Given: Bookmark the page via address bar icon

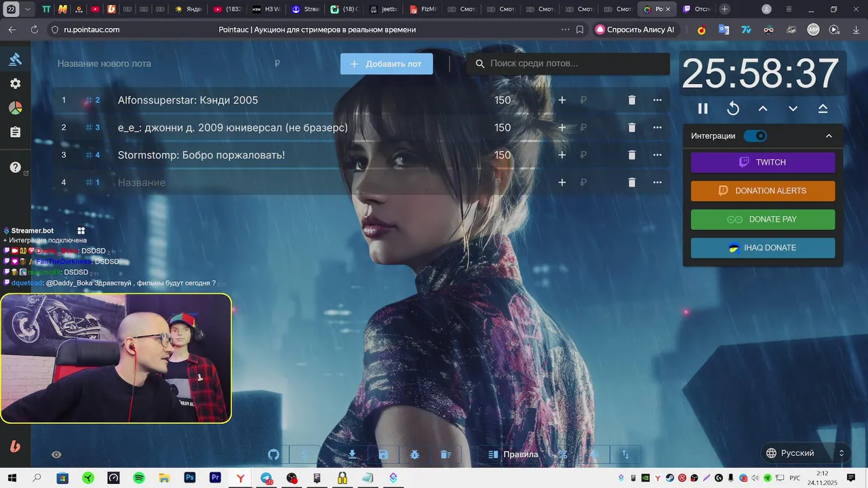Looking at the screenshot, I should (x=580, y=30).
